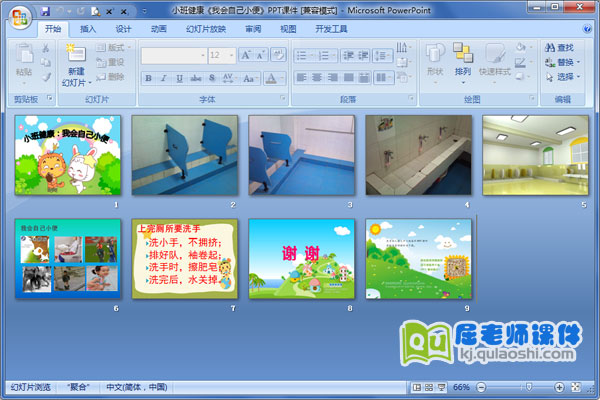Toggle underline formatting

179,78
